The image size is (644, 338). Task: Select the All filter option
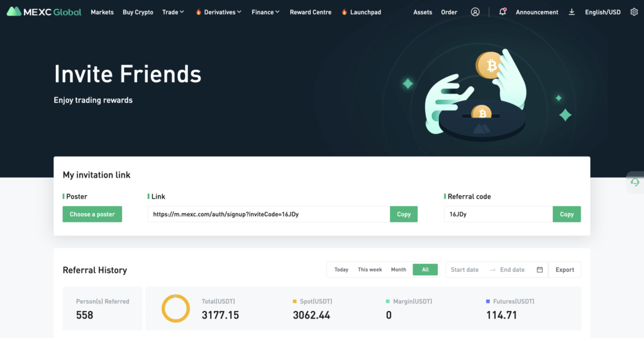425,270
